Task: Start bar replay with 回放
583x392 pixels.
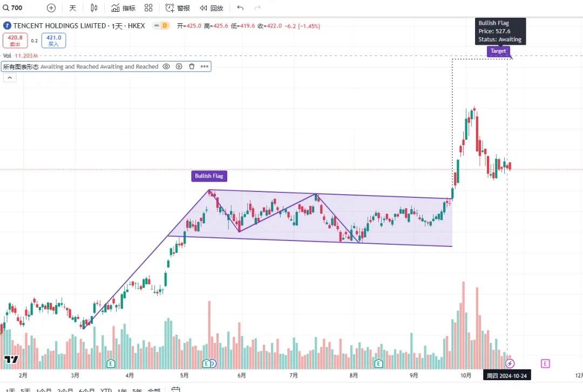Action: tap(211, 8)
